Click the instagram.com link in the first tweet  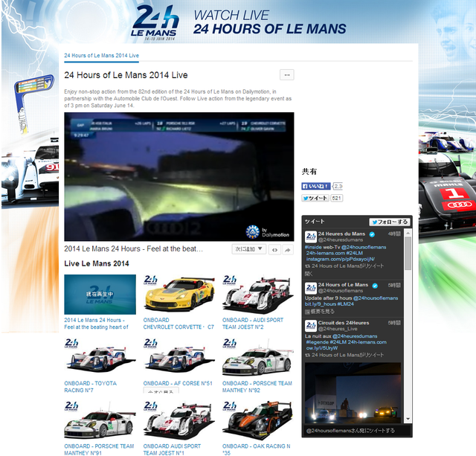point(341,259)
